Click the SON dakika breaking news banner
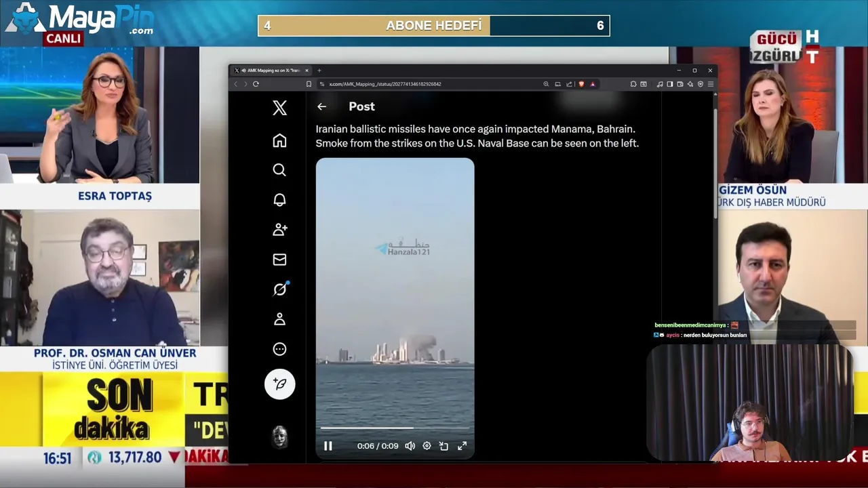 coord(114,409)
